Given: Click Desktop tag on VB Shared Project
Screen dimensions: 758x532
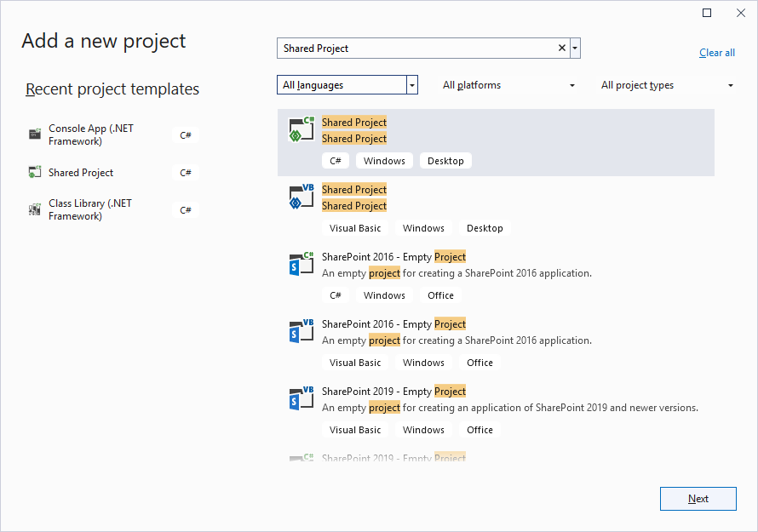Looking at the screenshot, I should click(485, 228).
